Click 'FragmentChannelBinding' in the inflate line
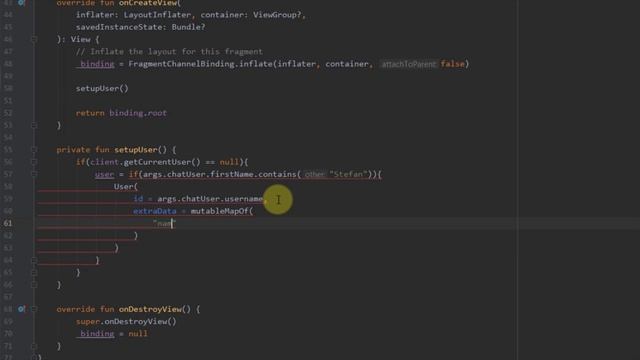Viewport: 640px width, 360px height. pyautogui.click(x=181, y=64)
